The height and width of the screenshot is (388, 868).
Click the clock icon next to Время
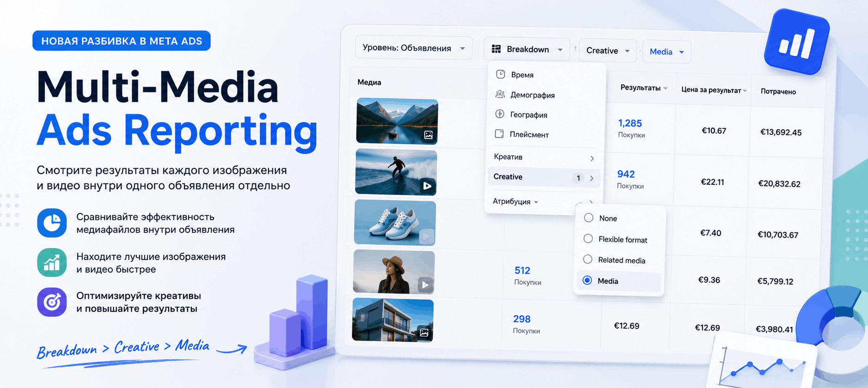[x=500, y=74]
